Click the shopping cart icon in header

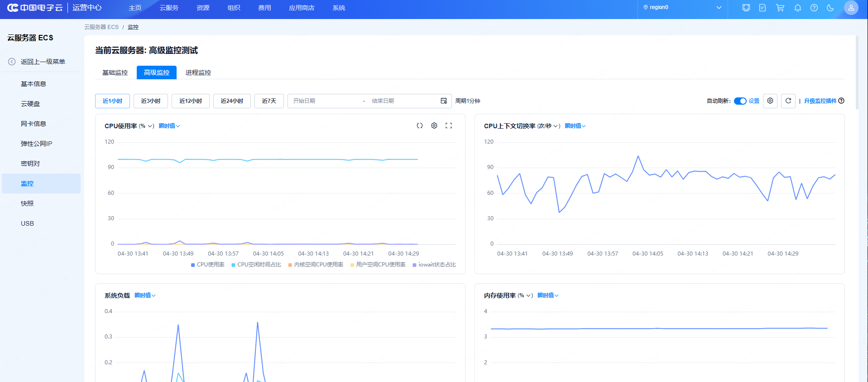[x=780, y=8]
